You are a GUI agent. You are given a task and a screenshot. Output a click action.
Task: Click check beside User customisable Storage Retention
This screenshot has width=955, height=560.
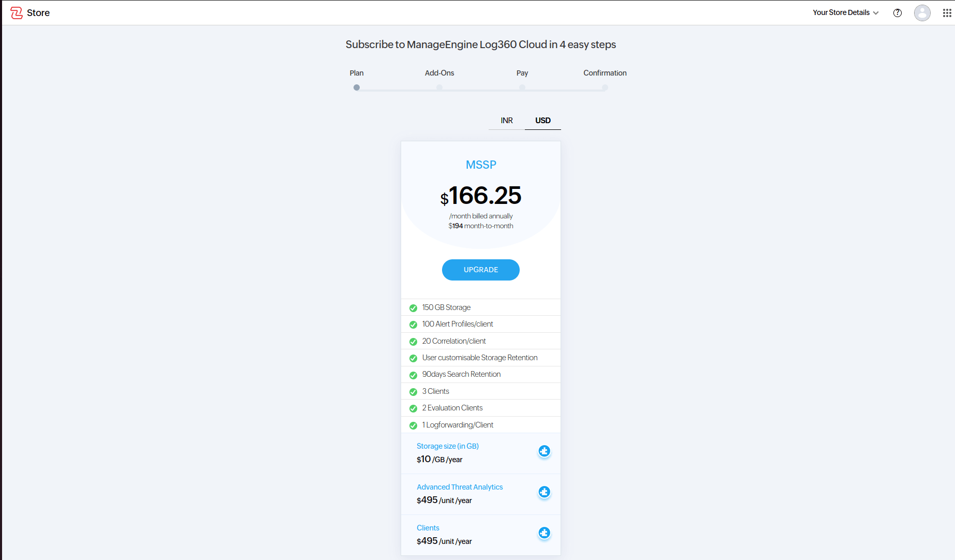pyautogui.click(x=413, y=358)
